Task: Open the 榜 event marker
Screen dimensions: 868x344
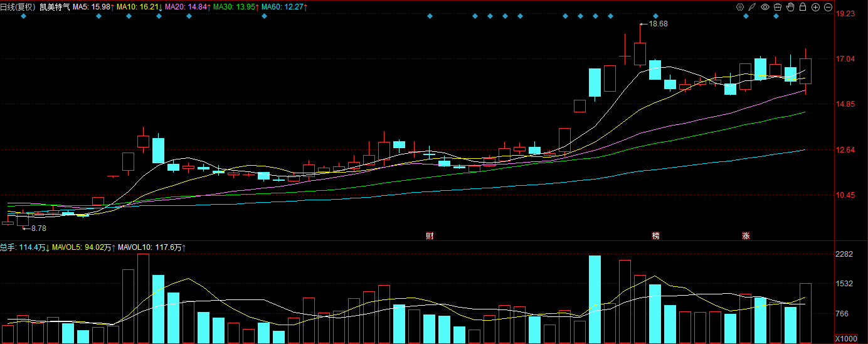Action: point(655,236)
